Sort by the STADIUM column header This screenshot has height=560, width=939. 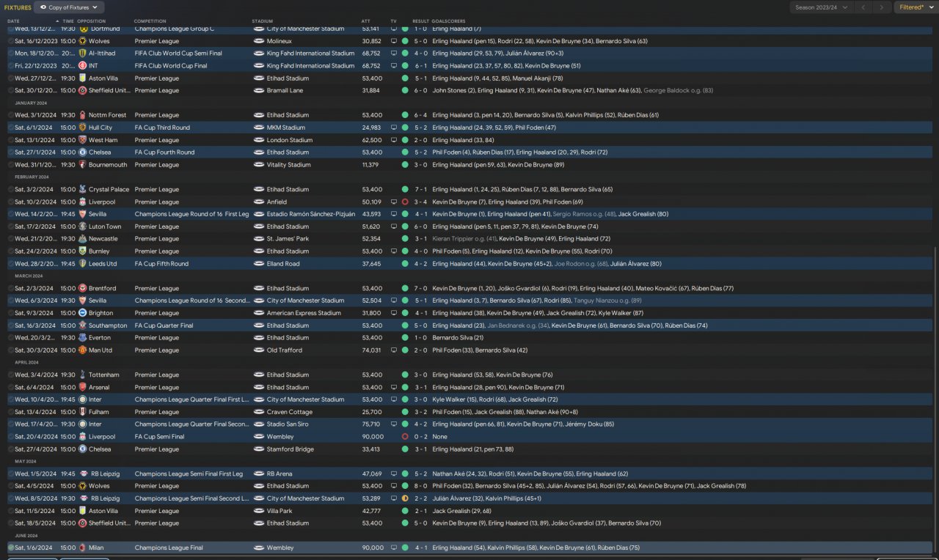click(x=262, y=21)
